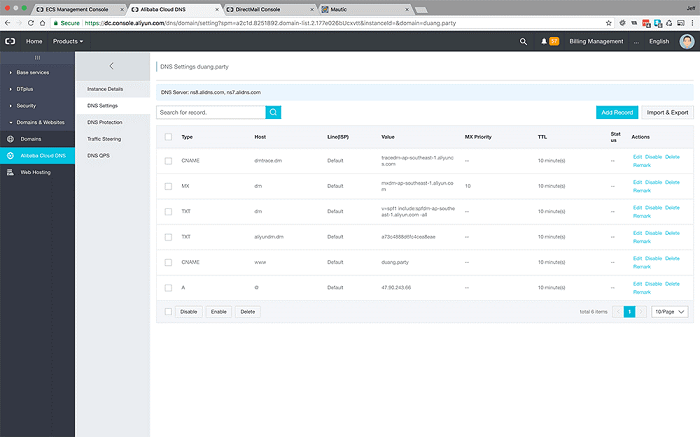Open Web Hosting in the sidebar
The width and height of the screenshot is (700, 437).
tap(38, 172)
